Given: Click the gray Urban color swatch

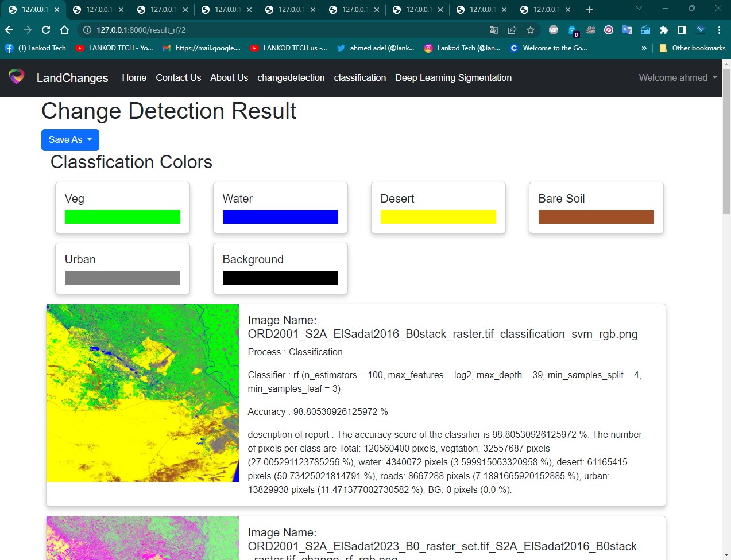Looking at the screenshot, I should (x=122, y=278).
